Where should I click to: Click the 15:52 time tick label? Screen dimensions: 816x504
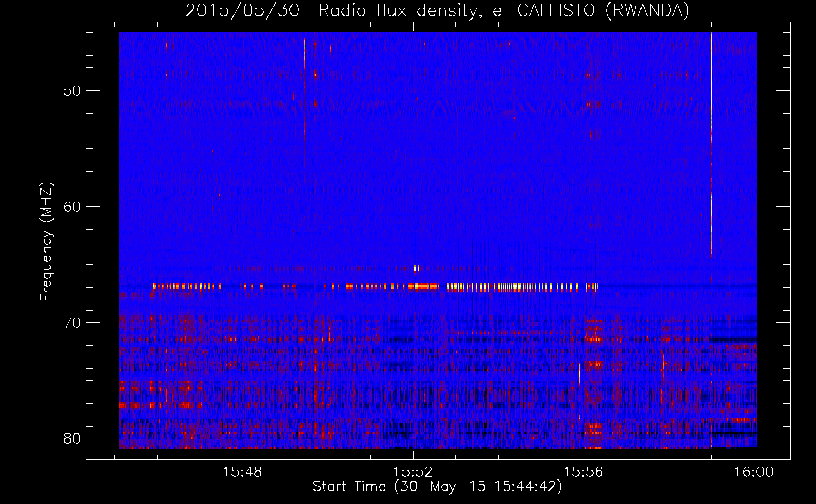pos(413,472)
